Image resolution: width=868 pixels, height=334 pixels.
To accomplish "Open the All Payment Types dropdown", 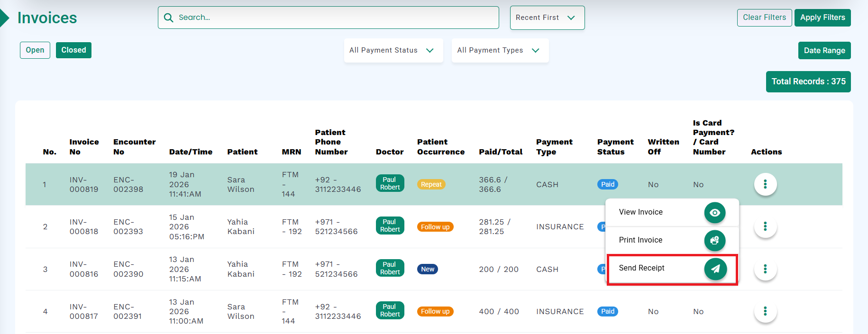I will click(500, 50).
